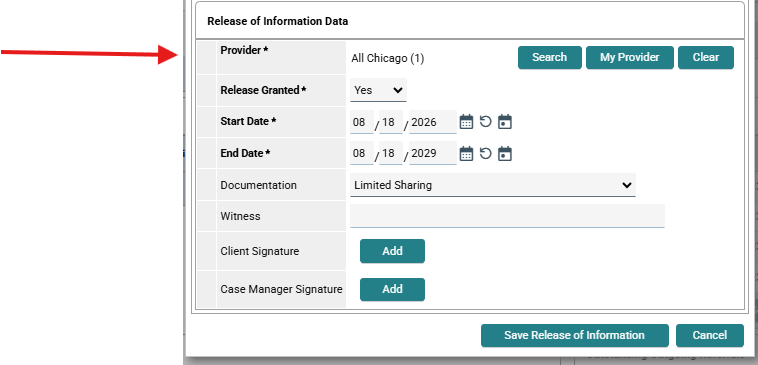
Task: Set End Date to today calendar icon
Action: click(x=505, y=154)
